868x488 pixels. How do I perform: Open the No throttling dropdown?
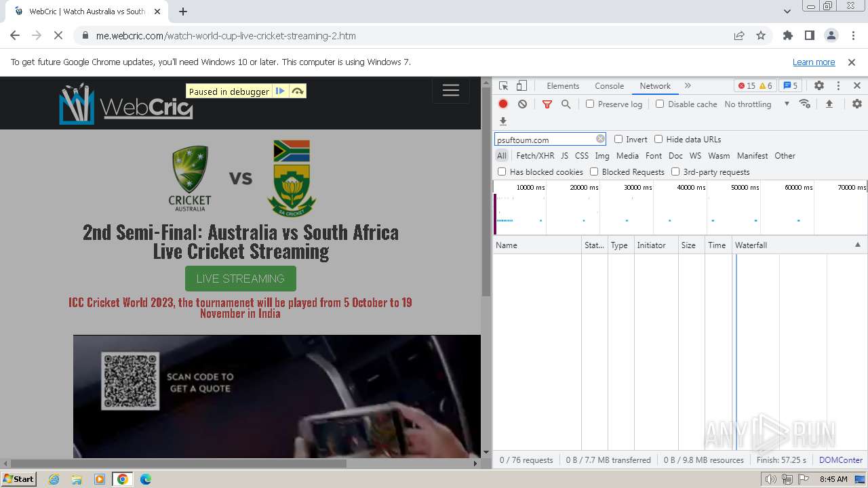point(757,104)
